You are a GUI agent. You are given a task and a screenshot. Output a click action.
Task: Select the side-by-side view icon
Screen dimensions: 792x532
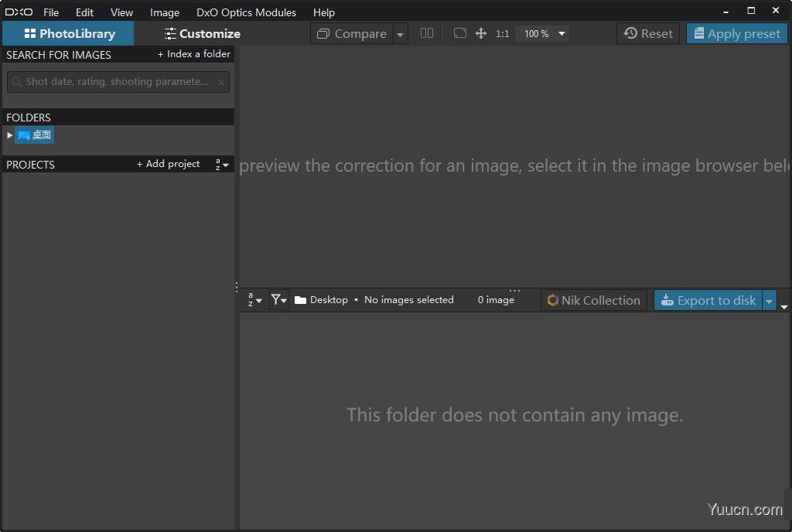[x=426, y=33]
